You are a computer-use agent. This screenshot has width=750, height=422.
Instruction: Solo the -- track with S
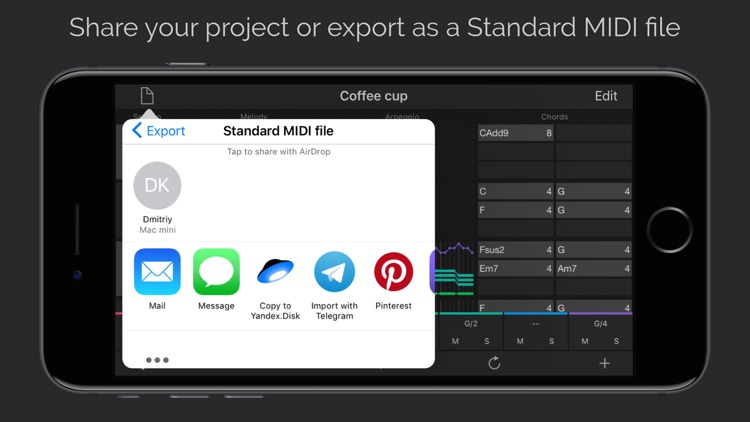tap(551, 341)
